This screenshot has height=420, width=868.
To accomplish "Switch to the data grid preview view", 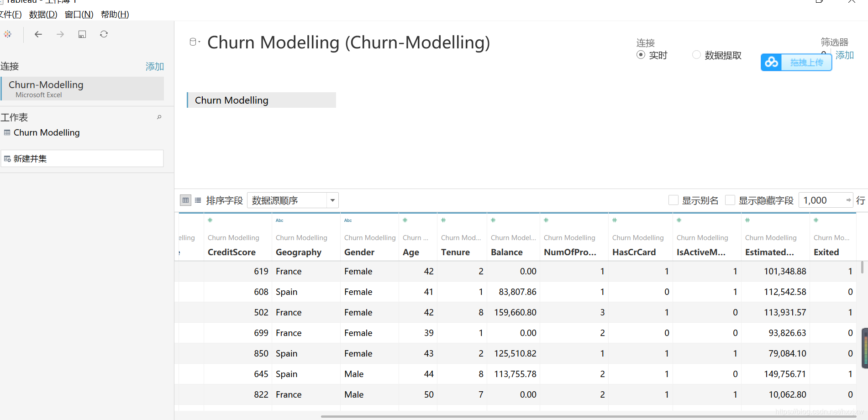I will click(185, 200).
